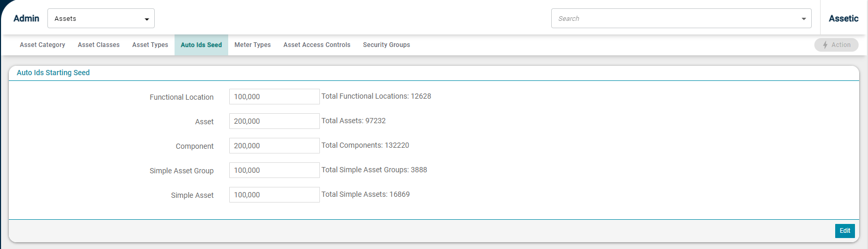Click the Admin heading

click(26, 18)
